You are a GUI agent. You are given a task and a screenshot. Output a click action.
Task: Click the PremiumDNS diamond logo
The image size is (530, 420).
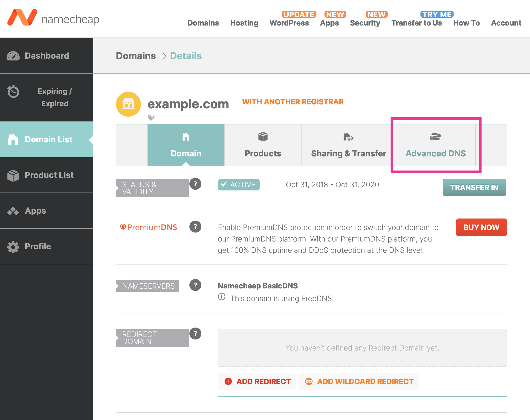(x=148, y=227)
